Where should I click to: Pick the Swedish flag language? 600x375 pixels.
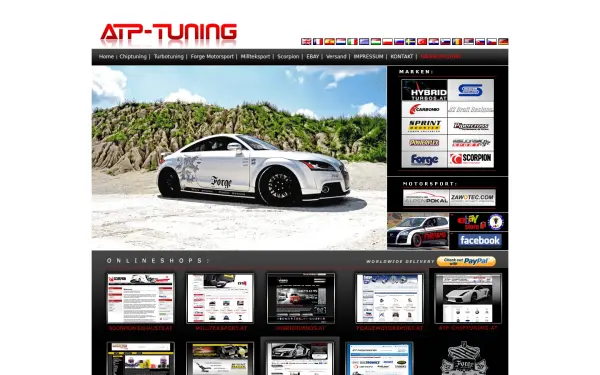pyautogui.click(x=410, y=41)
